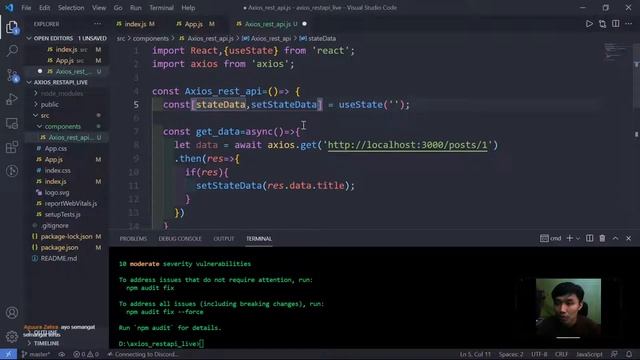Click the components breadcrumb segment
This screenshot has width=640, height=360.
(x=151, y=38)
